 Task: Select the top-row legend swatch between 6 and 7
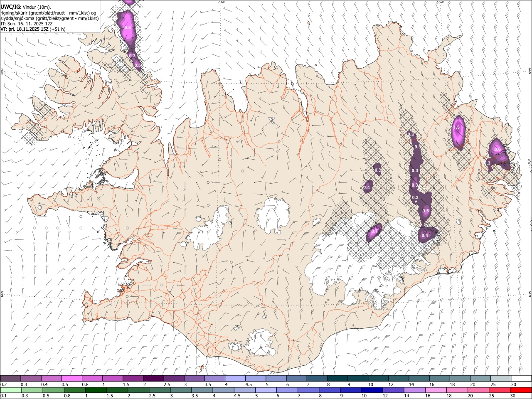(296, 378)
